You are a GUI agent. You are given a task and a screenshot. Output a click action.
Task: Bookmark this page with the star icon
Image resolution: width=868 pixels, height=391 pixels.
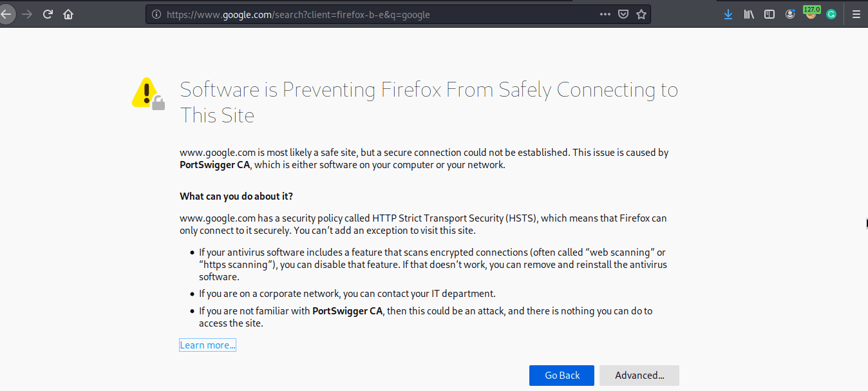(641, 14)
